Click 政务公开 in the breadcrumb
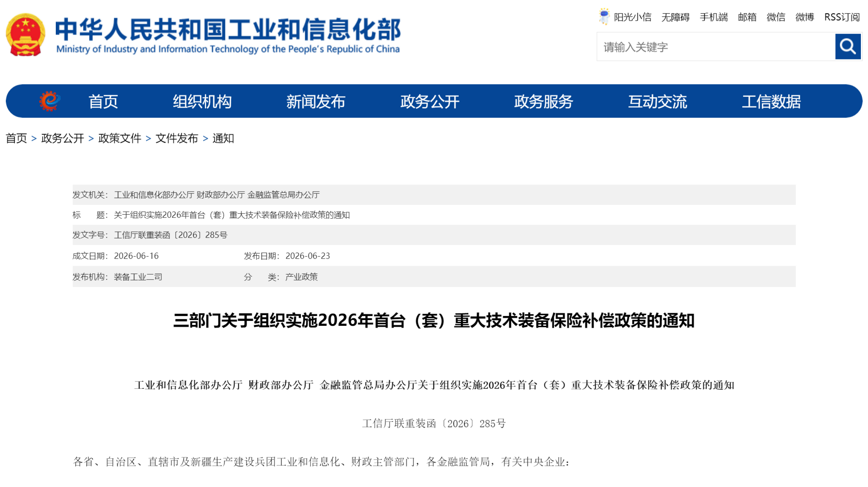Image resolution: width=868 pixels, height=487 pixels. [x=62, y=138]
